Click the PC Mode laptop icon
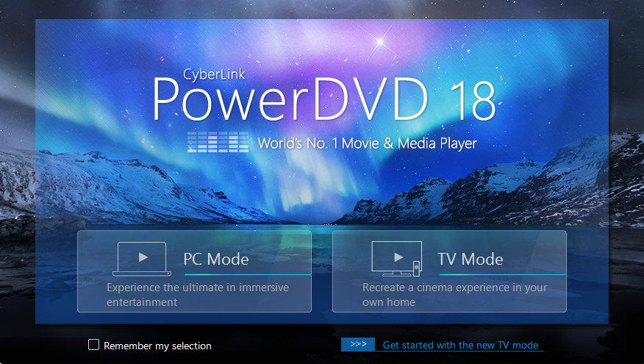644x364 pixels. point(142,259)
